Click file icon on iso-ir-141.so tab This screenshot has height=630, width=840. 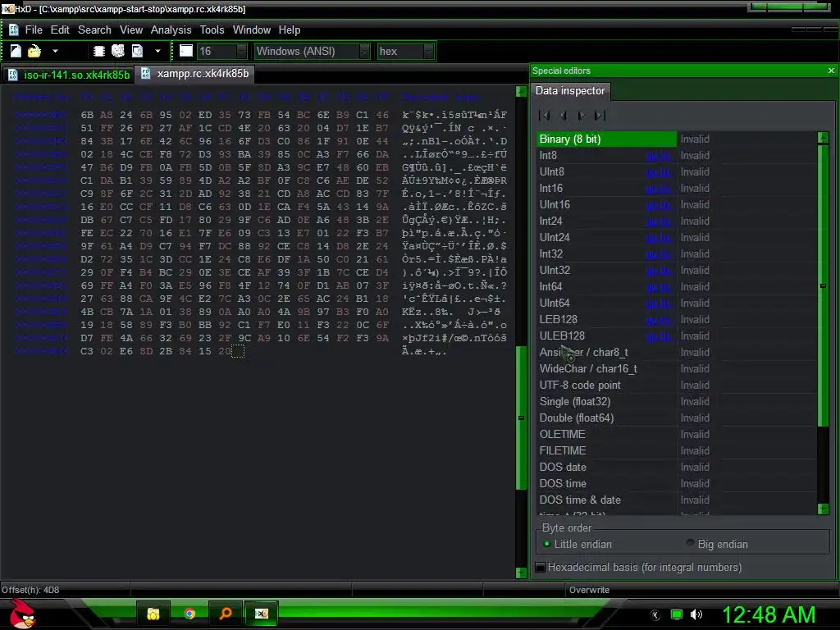(13, 75)
